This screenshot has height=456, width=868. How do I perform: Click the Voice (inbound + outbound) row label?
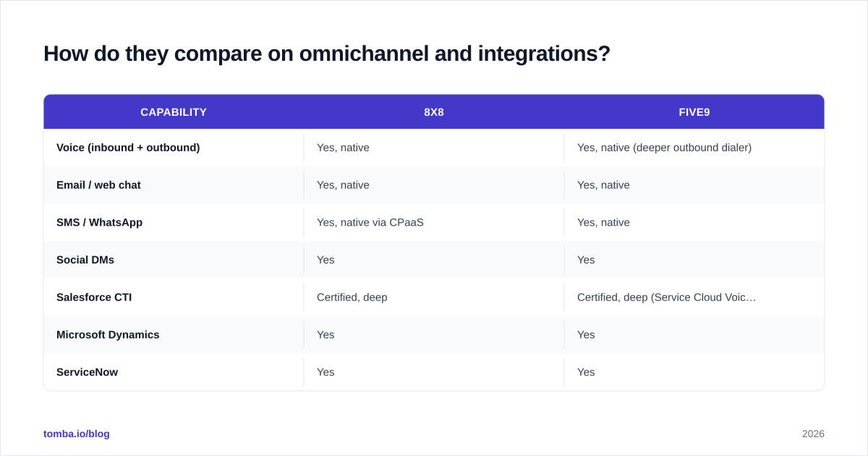pyautogui.click(x=128, y=148)
